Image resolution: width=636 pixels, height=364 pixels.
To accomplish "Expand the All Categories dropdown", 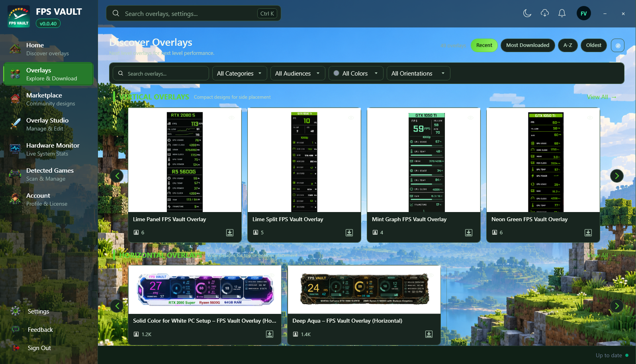I will 239,74.
